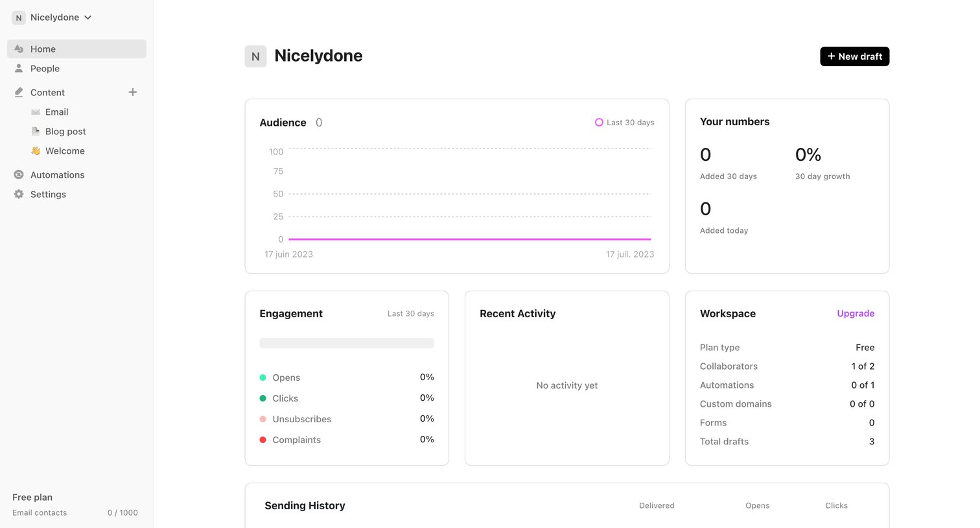This screenshot has height=528, width=980.
Task: Add new content with plus icon
Action: click(133, 92)
